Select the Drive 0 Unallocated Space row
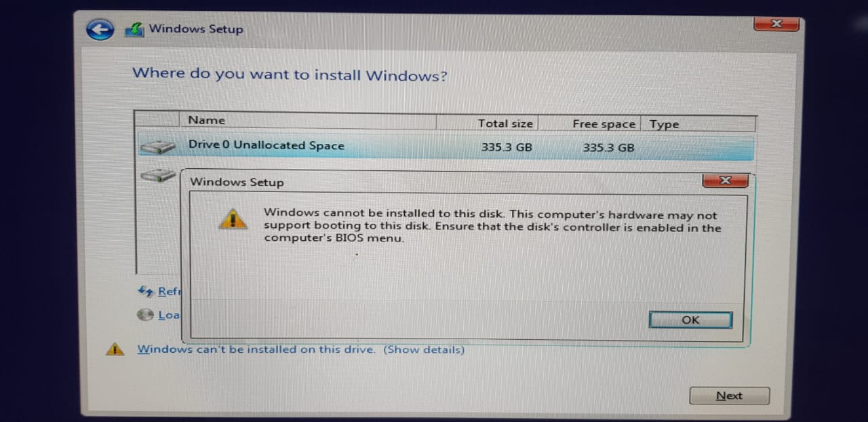868x422 pixels. [446, 147]
